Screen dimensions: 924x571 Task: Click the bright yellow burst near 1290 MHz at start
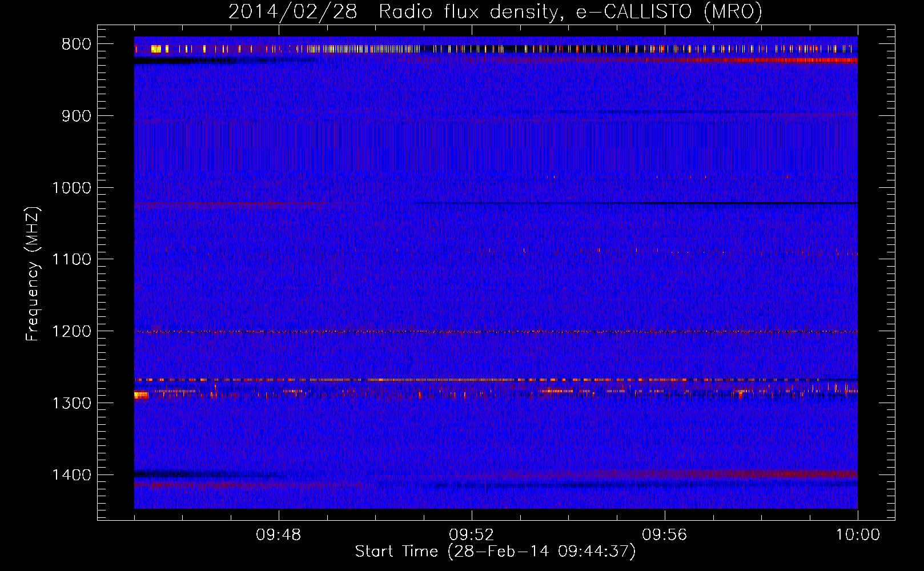(141, 395)
